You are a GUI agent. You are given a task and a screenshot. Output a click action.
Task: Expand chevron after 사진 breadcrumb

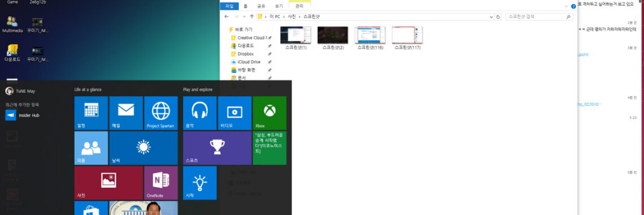(299, 17)
